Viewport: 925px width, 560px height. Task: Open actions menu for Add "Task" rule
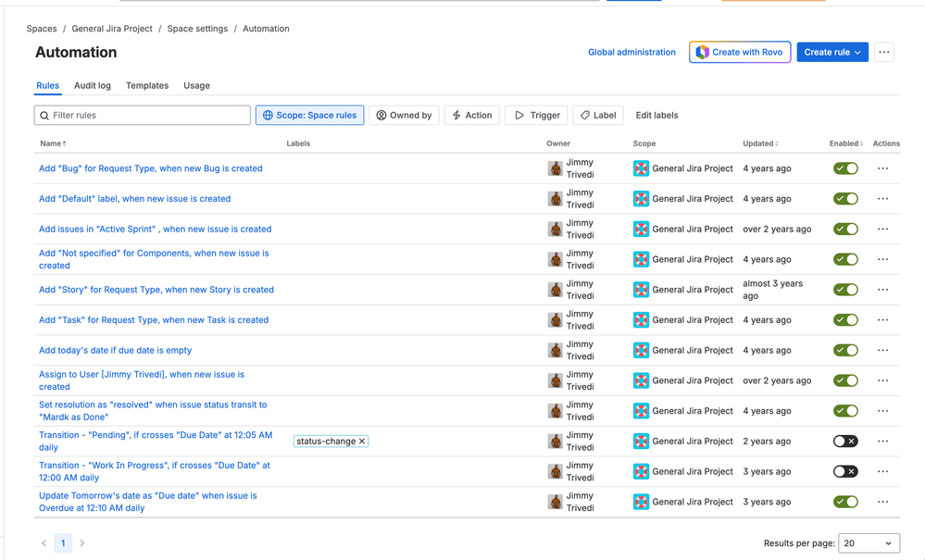pyautogui.click(x=882, y=320)
